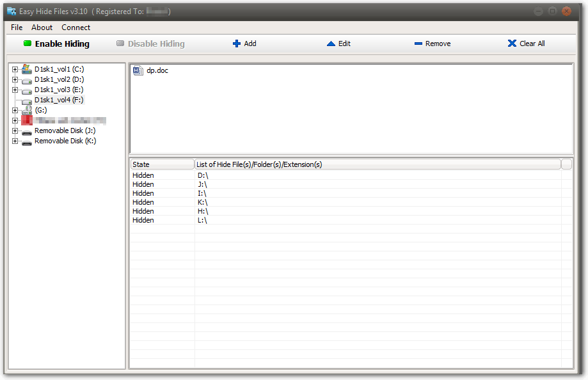Click the Easy Hide Files title bar icon

click(10, 11)
